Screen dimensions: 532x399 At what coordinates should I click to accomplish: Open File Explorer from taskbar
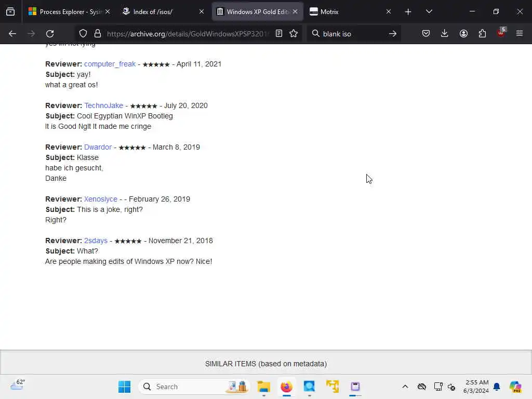tap(263, 387)
